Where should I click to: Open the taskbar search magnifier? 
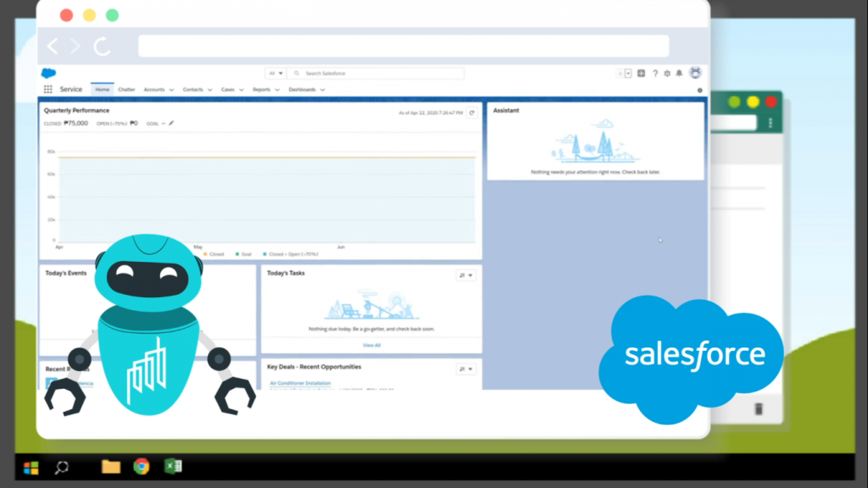coord(61,468)
